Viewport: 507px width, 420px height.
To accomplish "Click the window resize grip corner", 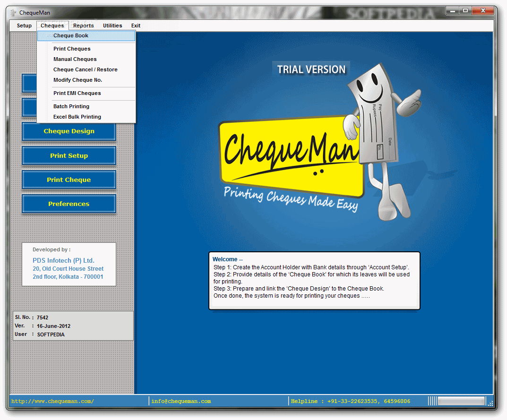I will pyautogui.click(x=490, y=403).
